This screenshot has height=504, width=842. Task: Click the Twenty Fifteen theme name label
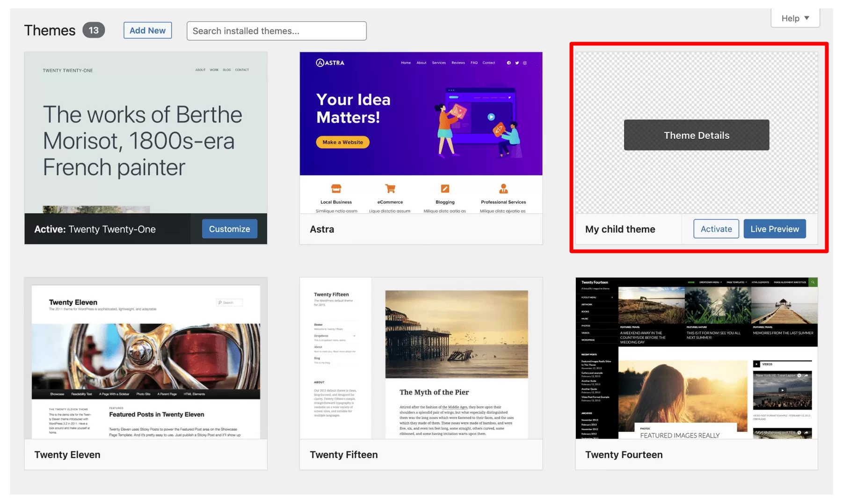[x=344, y=454]
